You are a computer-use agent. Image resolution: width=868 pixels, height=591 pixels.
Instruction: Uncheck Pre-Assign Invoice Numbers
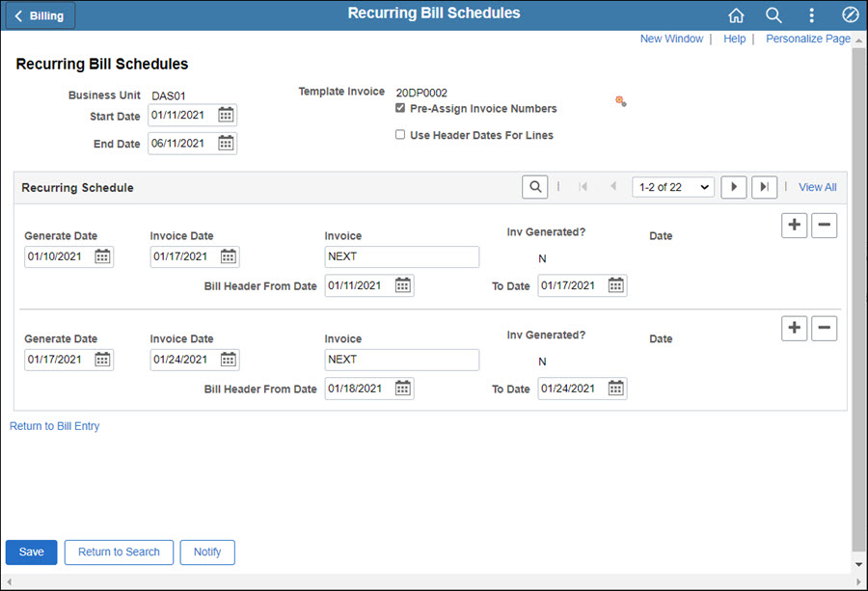point(400,108)
